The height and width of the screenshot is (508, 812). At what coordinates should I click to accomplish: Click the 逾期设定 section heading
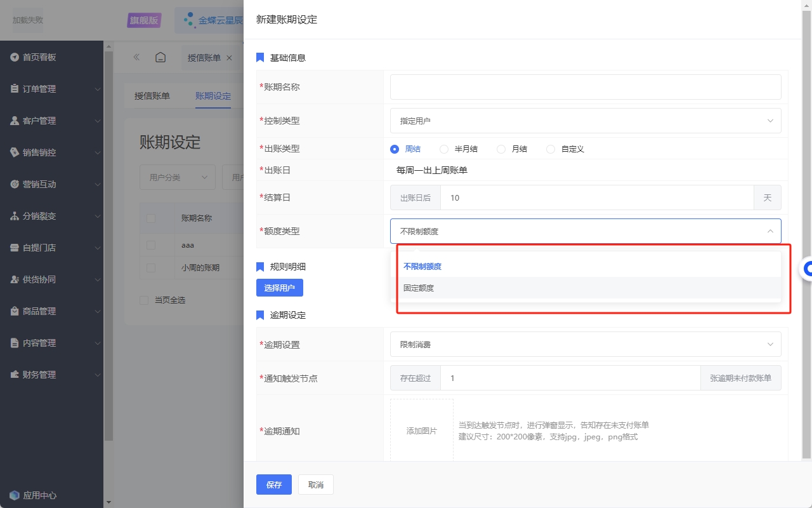(288, 316)
